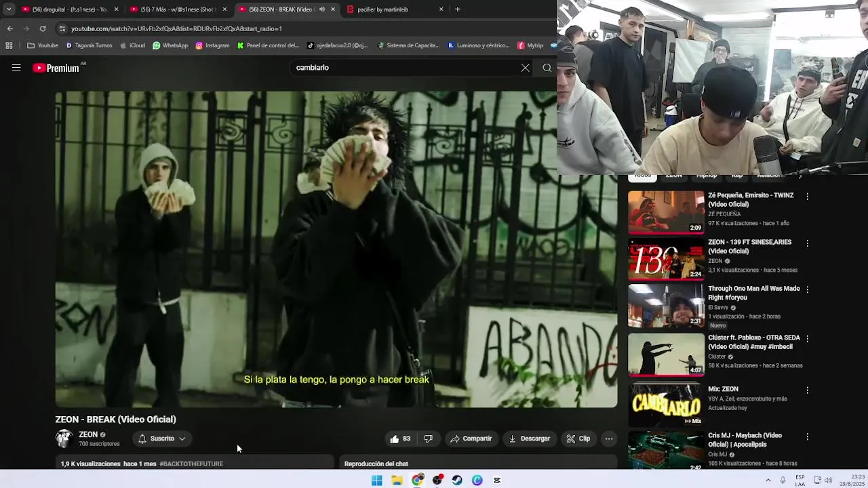Open the ojedafacuu2.0 TikTok bookmark
The height and width of the screenshot is (488, 868).
point(337,45)
